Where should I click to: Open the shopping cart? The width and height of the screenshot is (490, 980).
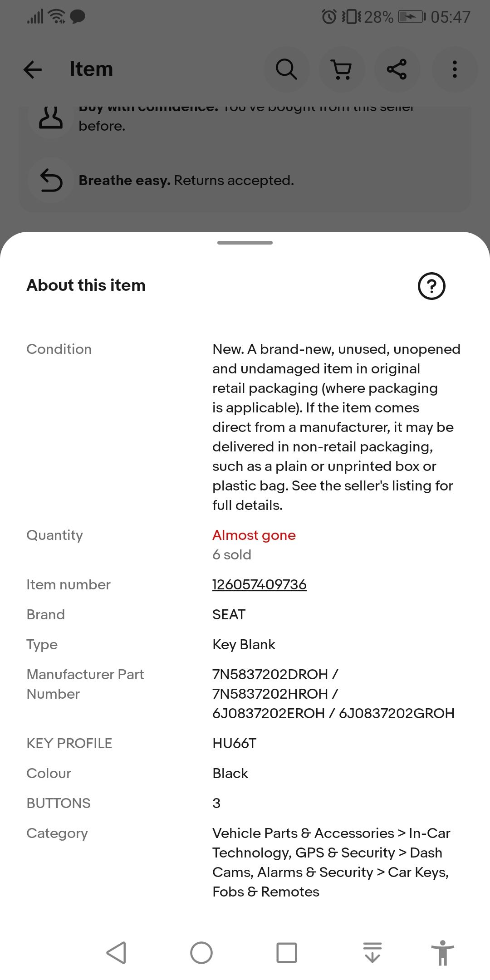click(x=342, y=70)
